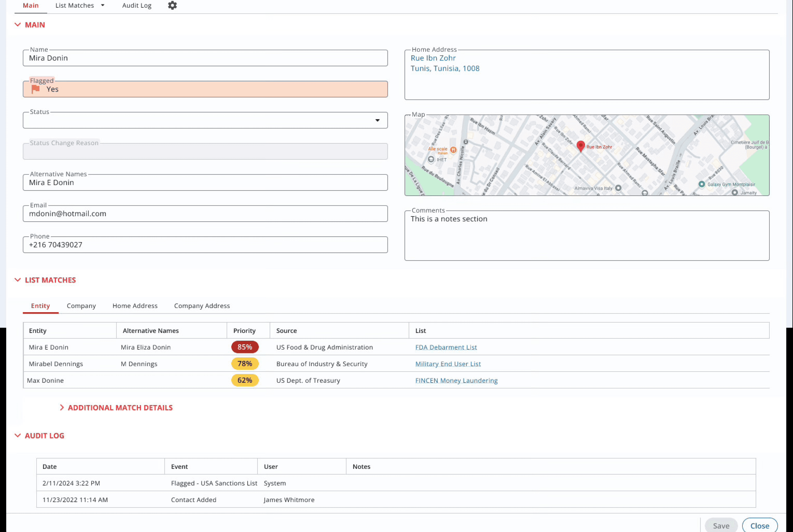Click the IHET map marker
Screen dimensions: 793x532
click(431, 159)
